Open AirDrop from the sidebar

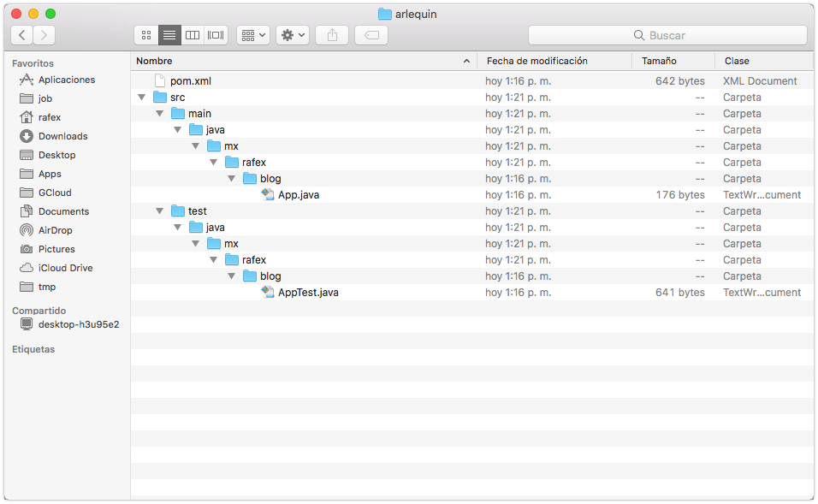(x=55, y=230)
